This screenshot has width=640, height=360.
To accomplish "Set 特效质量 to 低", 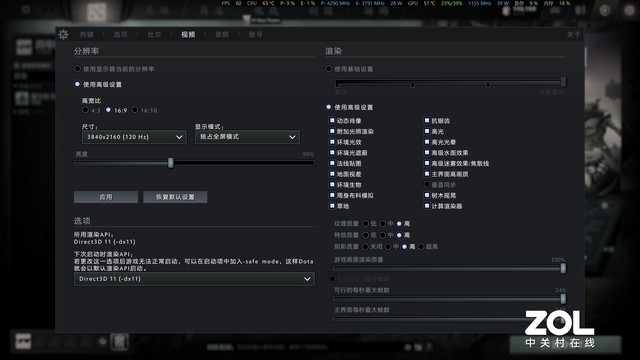I will 365,235.
